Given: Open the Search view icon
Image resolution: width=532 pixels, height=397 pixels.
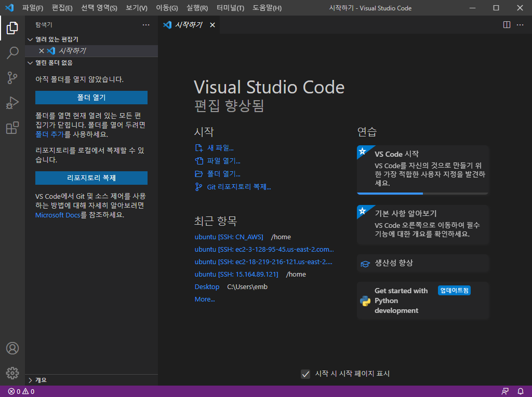Looking at the screenshot, I should [12, 53].
